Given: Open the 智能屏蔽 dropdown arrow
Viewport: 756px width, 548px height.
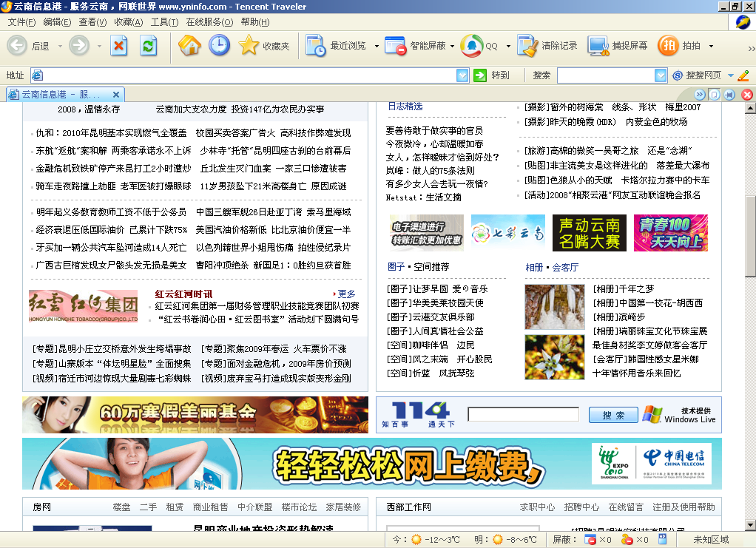Looking at the screenshot, I should click(452, 46).
